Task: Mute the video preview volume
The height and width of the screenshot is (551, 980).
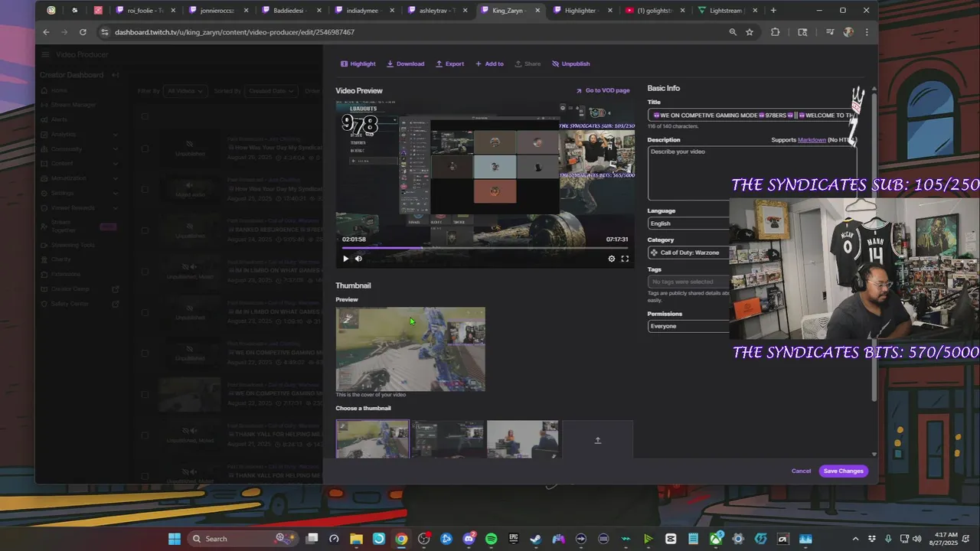Action: (358, 259)
